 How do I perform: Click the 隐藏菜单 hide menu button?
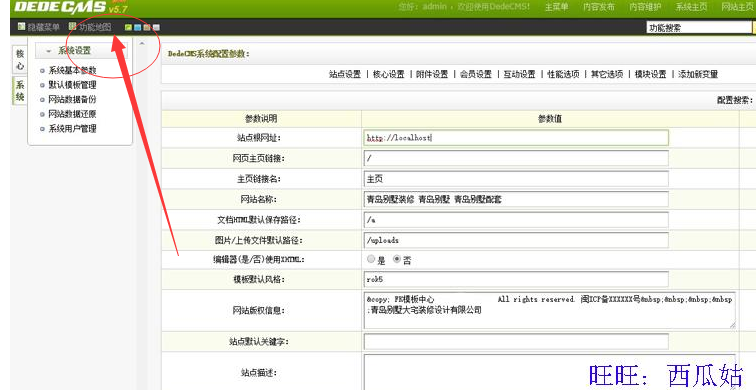pyautogui.click(x=40, y=27)
